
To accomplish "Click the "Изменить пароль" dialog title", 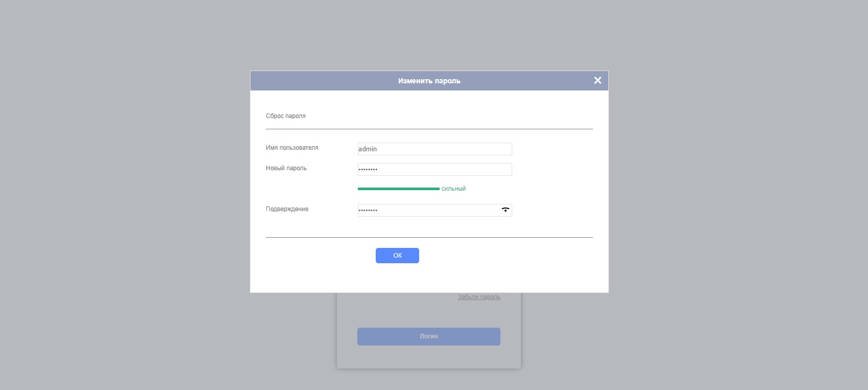I will tap(429, 81).
